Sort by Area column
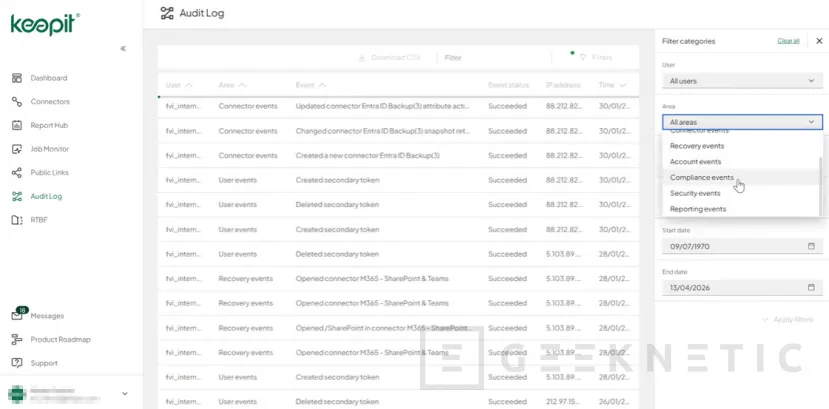829x409 pixels. point(232,85)
